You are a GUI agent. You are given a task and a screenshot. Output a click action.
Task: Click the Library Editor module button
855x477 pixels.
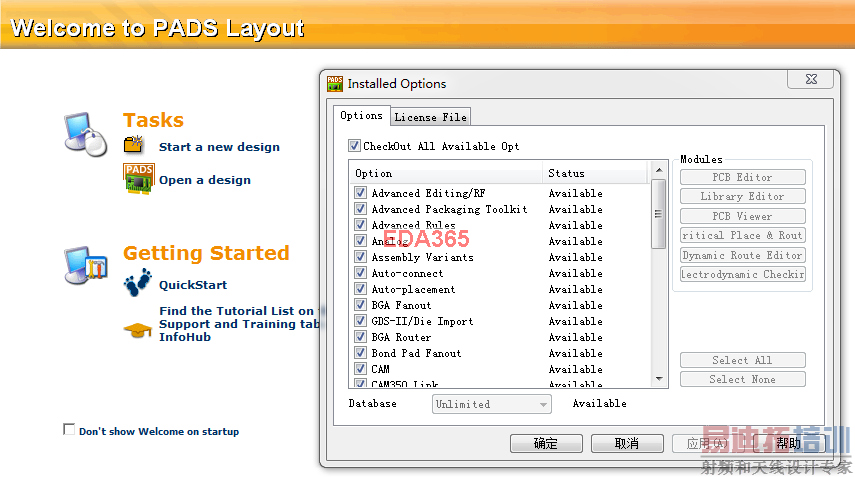(743, 196)
